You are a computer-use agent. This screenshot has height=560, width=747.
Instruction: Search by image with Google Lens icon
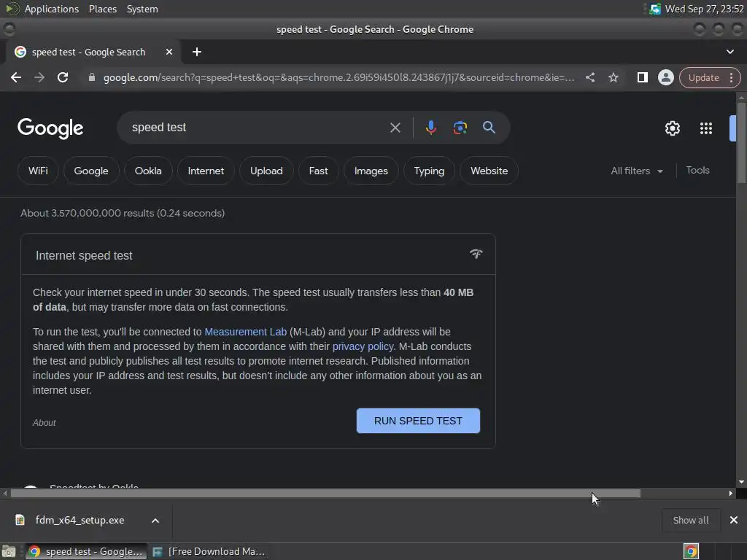[x=460, y=128]
